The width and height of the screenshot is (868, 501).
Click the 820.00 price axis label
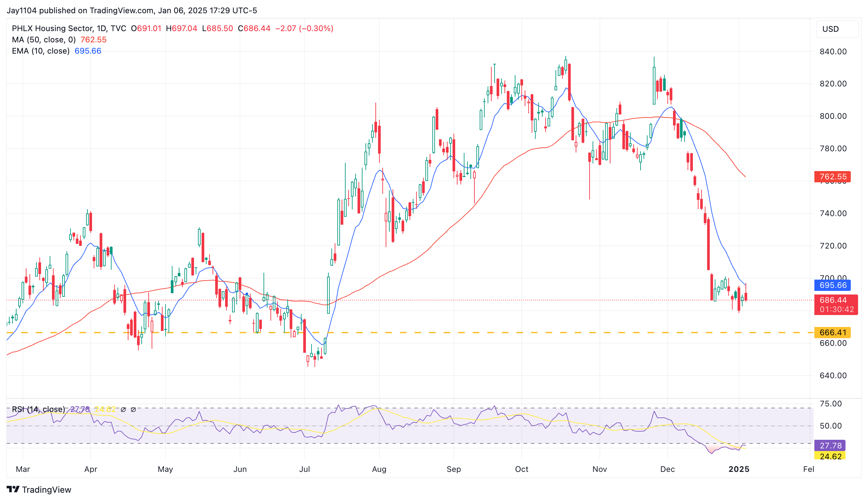pyautogui.click(x=833, y=84)
